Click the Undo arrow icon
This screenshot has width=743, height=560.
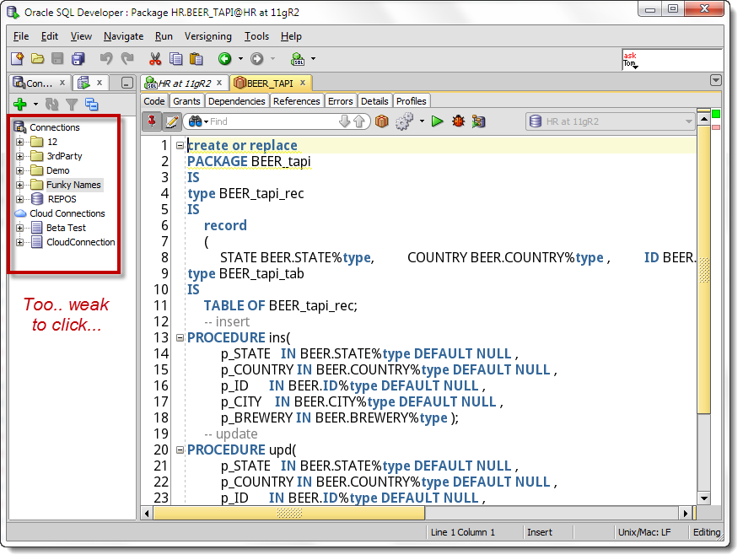point(106,59)
